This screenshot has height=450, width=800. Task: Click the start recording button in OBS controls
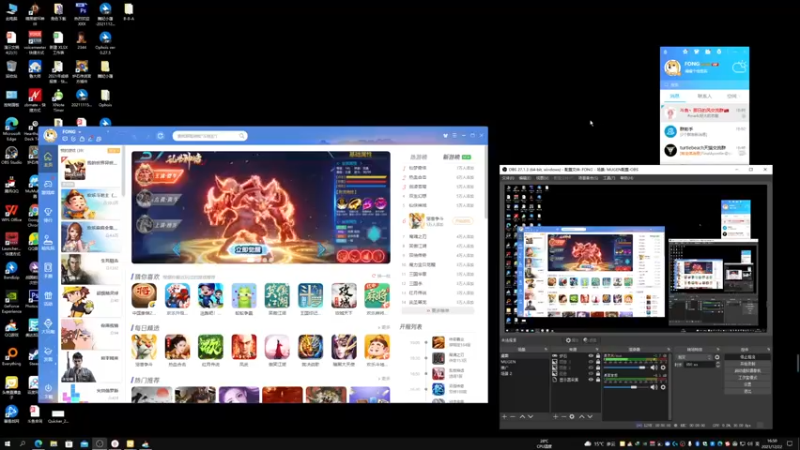coord(748,364)
